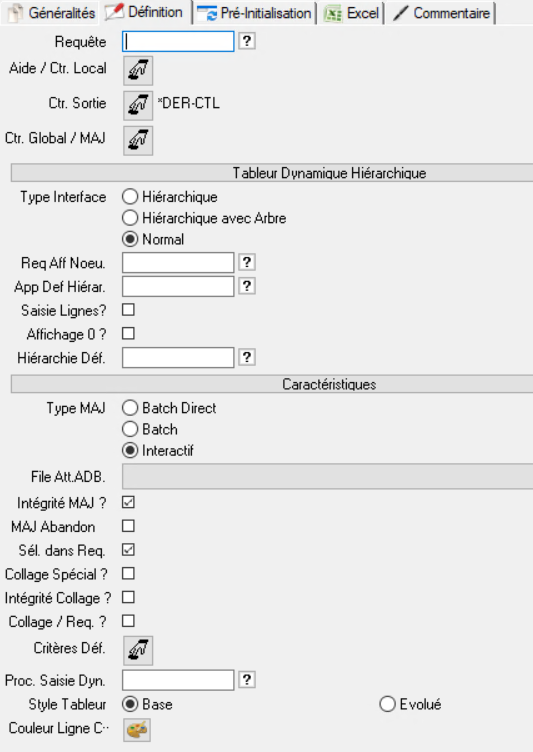Image resolution: width=533 pixels, height=752 pixels.
Task: Select the Batch Direct update type
Action: click(169, 408)
